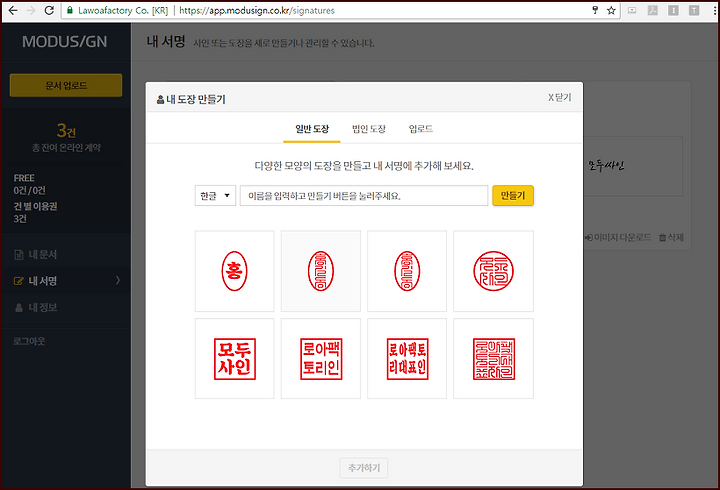Select the square 모두사인 stamp

click(235, 359)
